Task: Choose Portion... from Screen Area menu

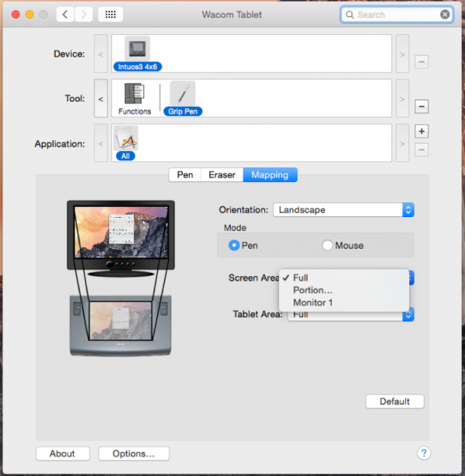Action: [313, 290]
